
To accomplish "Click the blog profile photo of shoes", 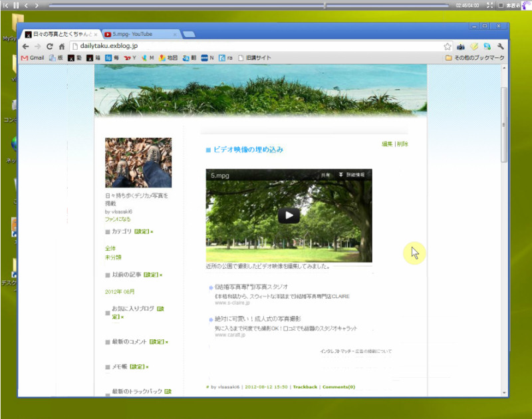I will point(138,162).
